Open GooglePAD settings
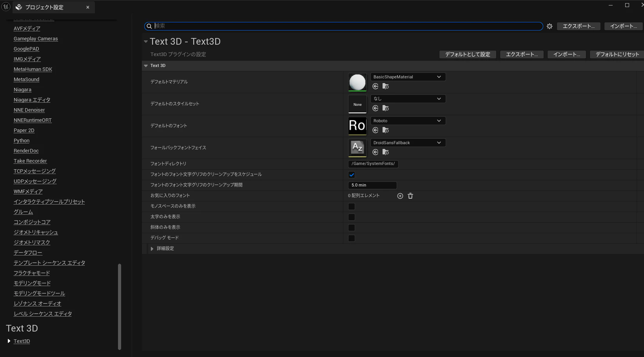 click(26, 49)
